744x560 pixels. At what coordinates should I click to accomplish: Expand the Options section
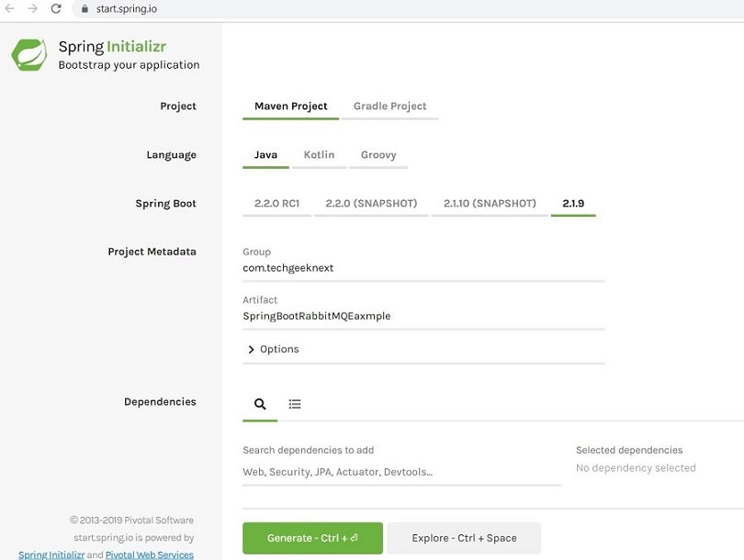274,350
